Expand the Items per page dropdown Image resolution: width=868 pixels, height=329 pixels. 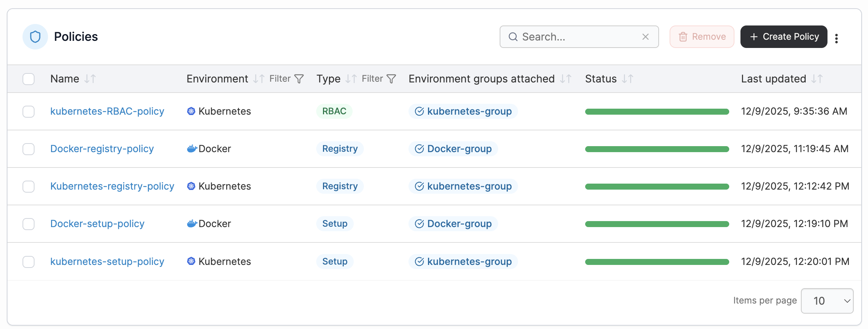[x=827, y=301]
